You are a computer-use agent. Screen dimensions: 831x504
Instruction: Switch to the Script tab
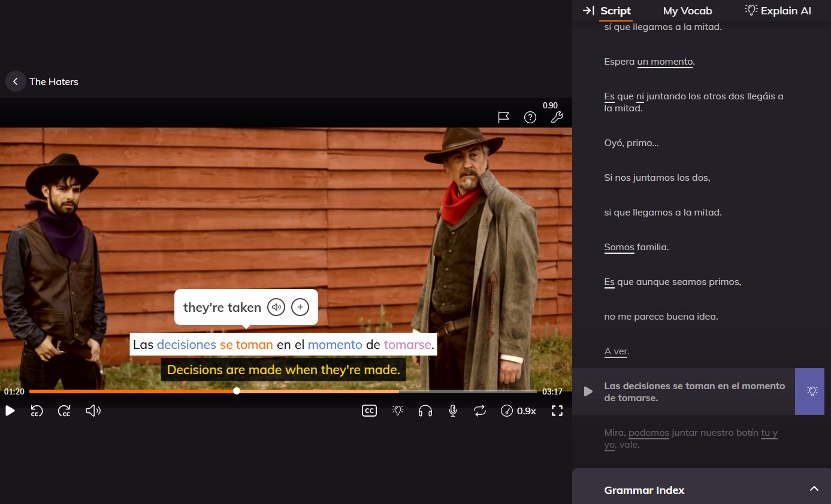[x=615, y=11]
